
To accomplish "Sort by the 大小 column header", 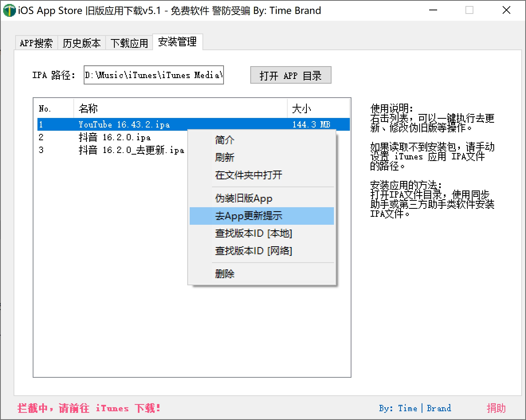I will tap(318, 108).
